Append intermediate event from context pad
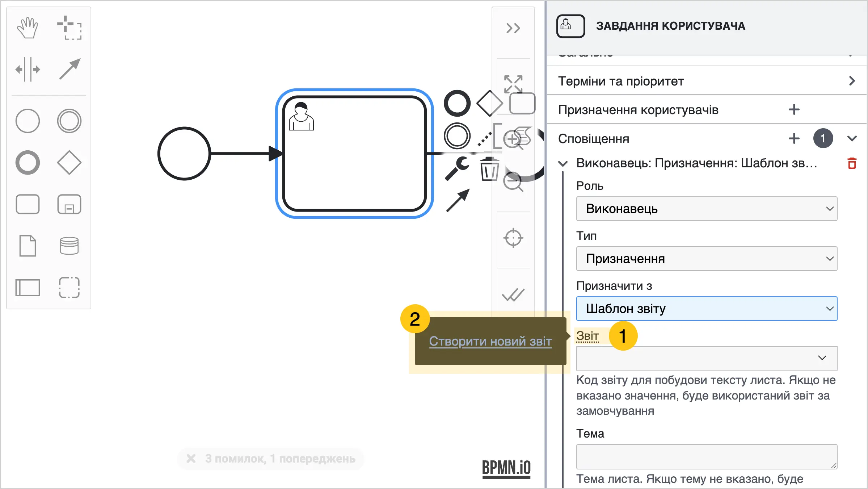The height and width of the screenshot is (489, 868). (x=457, y=136)
